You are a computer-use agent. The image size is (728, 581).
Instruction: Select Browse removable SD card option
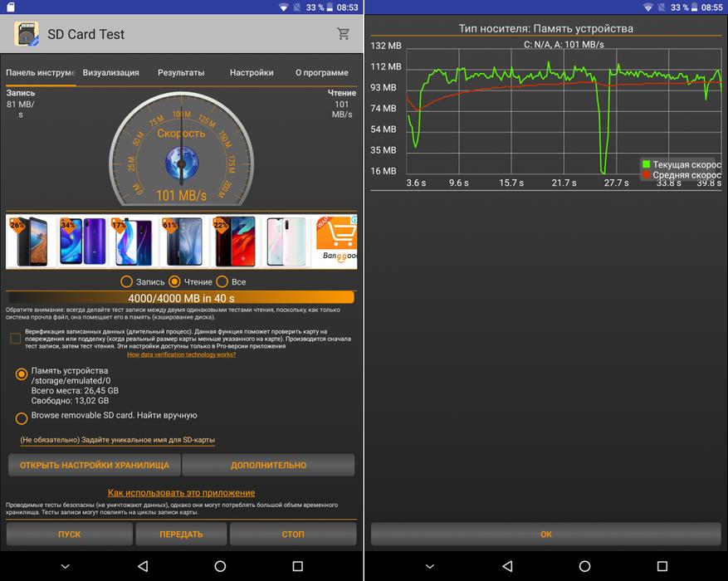pos(22,418)
